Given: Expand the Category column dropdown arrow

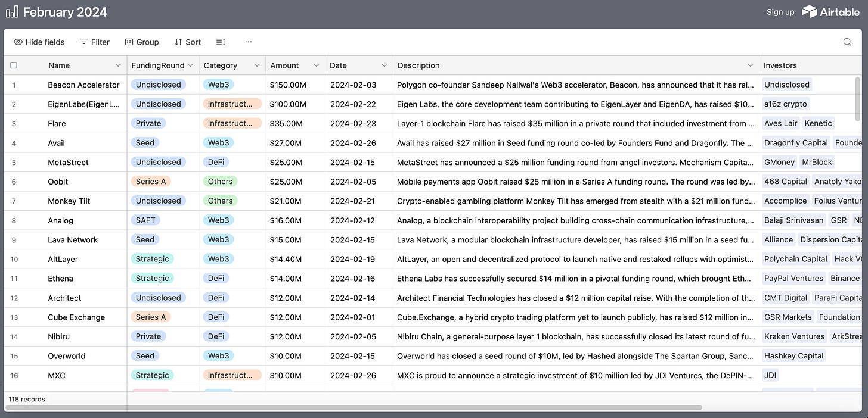Looking at the screenshot, I should pyautogui.click(x=257, y=65).
